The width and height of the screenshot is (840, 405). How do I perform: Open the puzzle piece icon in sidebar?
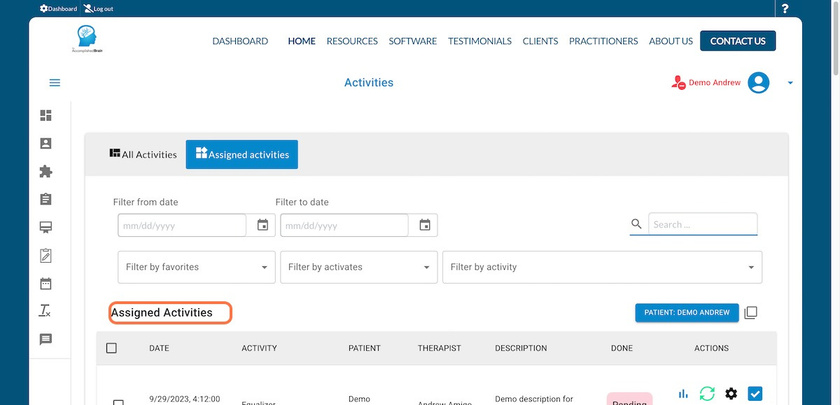click(46, 171)
